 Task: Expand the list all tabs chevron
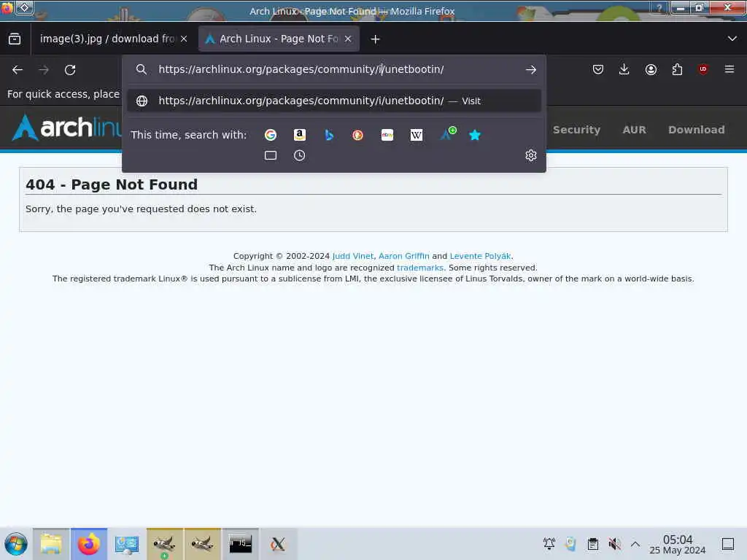(732, 39)
